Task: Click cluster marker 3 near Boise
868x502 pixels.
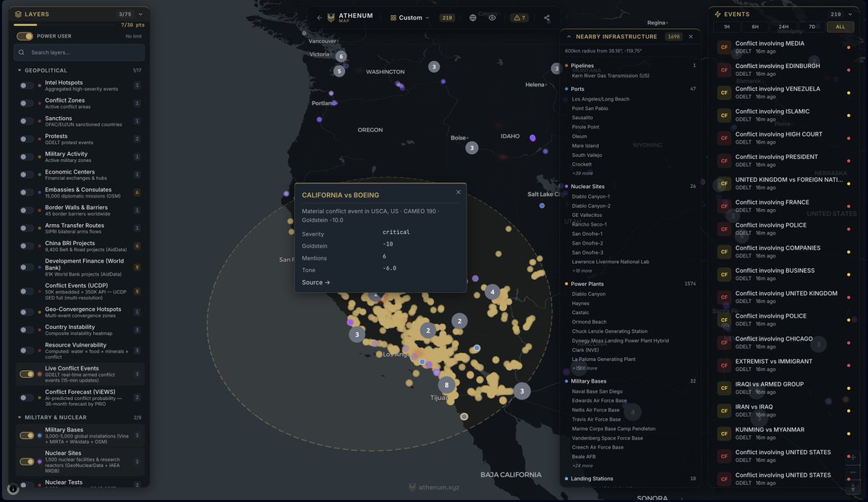Action: (x=472, y=148)
